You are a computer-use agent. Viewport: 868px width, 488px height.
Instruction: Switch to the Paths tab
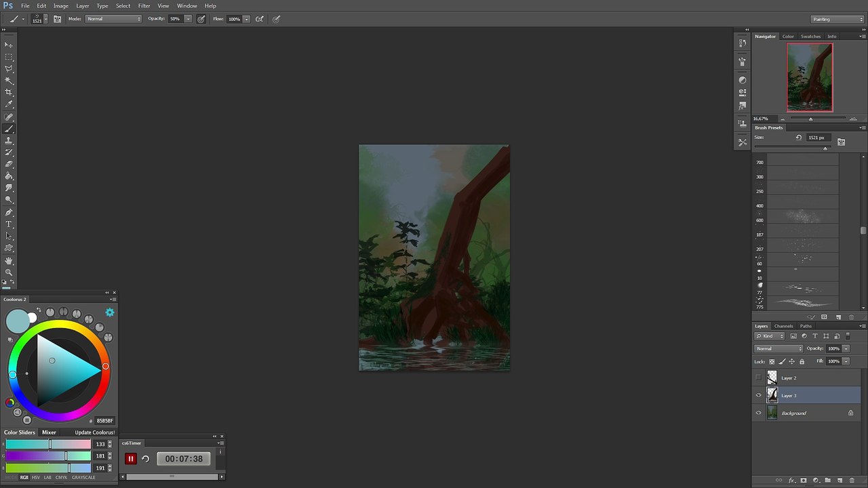tap(806, 326)
